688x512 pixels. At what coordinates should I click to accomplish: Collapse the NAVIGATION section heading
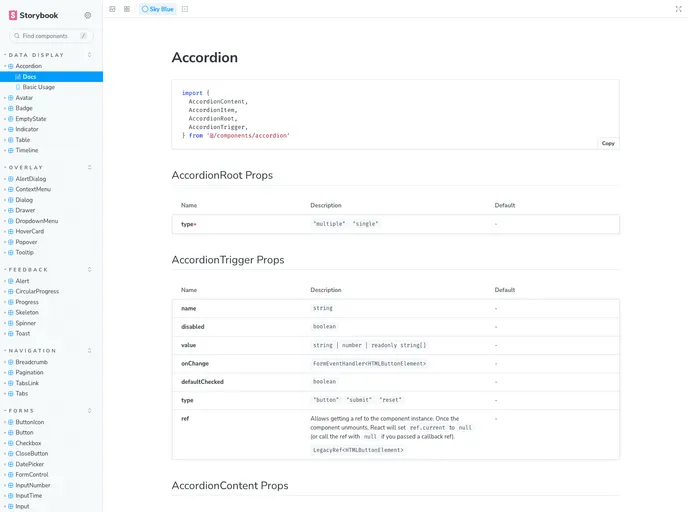(32, 351)
